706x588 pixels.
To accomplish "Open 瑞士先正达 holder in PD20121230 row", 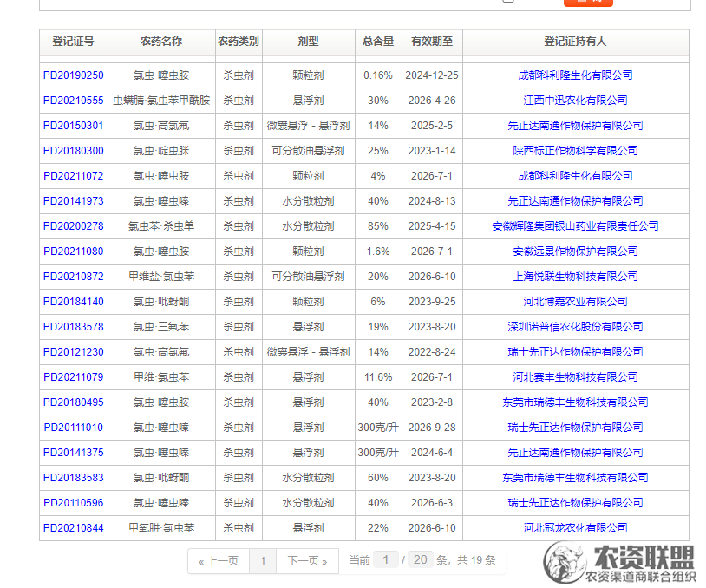I will click(575, 352).
